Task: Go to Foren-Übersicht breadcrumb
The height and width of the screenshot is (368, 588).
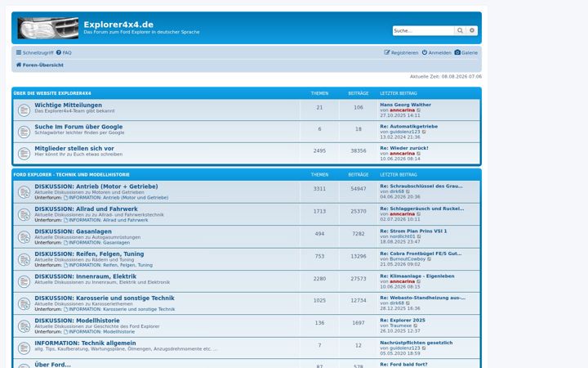Action: 40,65
